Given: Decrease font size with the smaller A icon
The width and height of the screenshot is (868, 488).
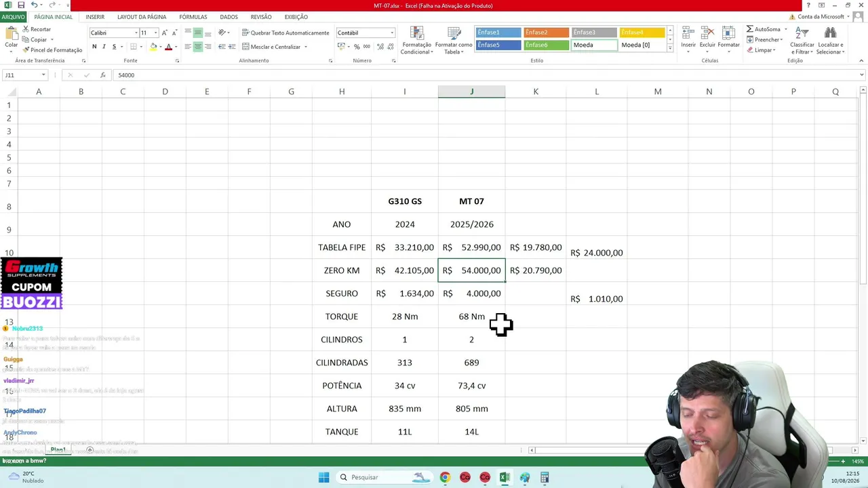Looking at the screenshot, I should [x=174, y=33].
